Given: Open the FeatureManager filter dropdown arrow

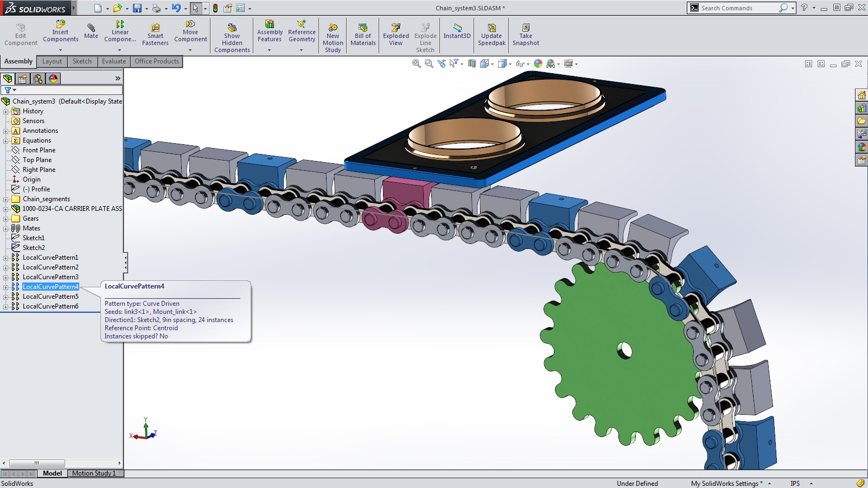Looking at the screenshot, I should pos(14,90).
